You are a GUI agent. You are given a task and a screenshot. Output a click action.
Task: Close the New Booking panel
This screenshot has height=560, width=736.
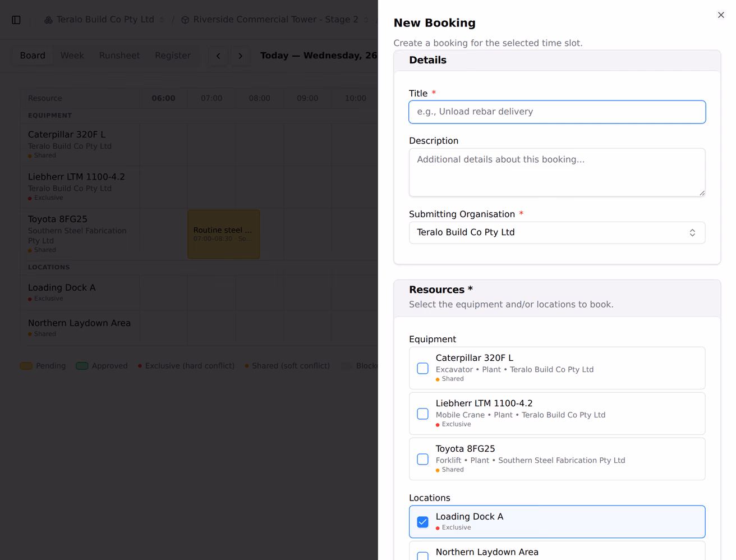(721, 15)
